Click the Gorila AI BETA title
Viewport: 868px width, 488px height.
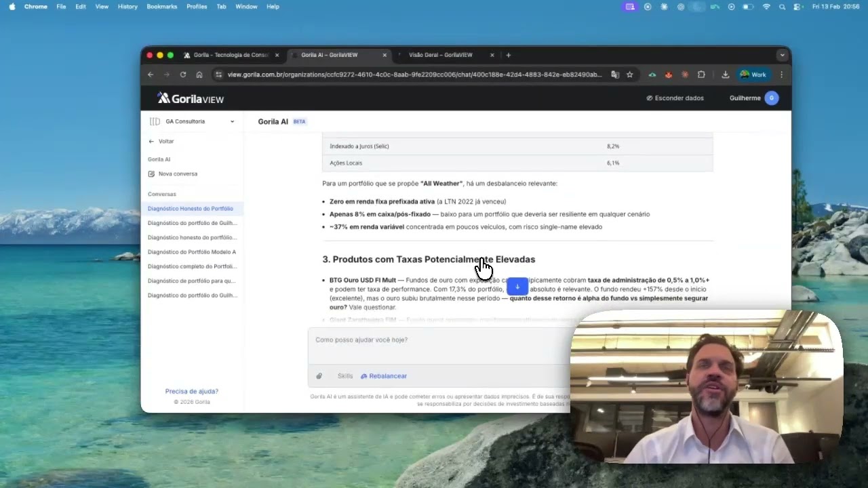pos(282,122)
